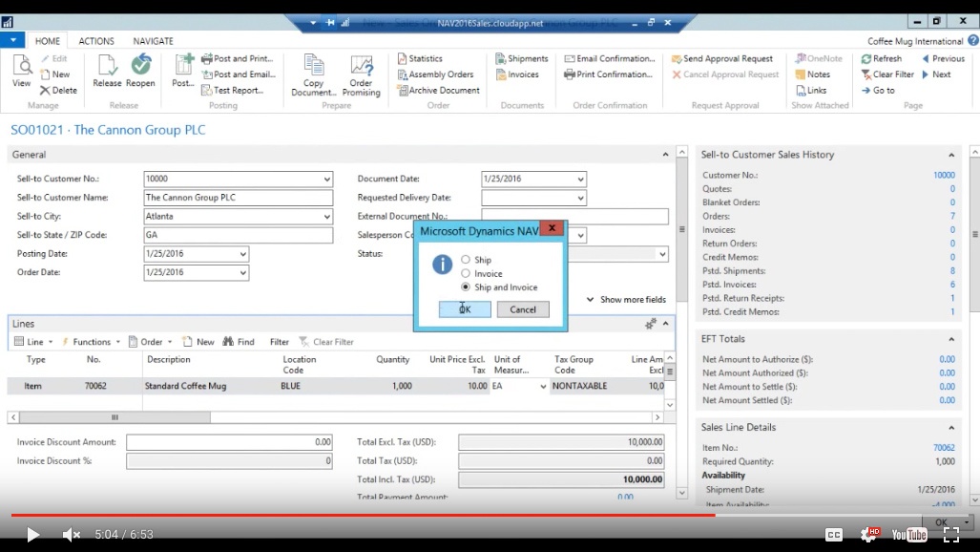Delete the sales order via the Delete icon
The height and width of the screenshot is (552, 980).
pyautogui.click(x=58, y=90)
